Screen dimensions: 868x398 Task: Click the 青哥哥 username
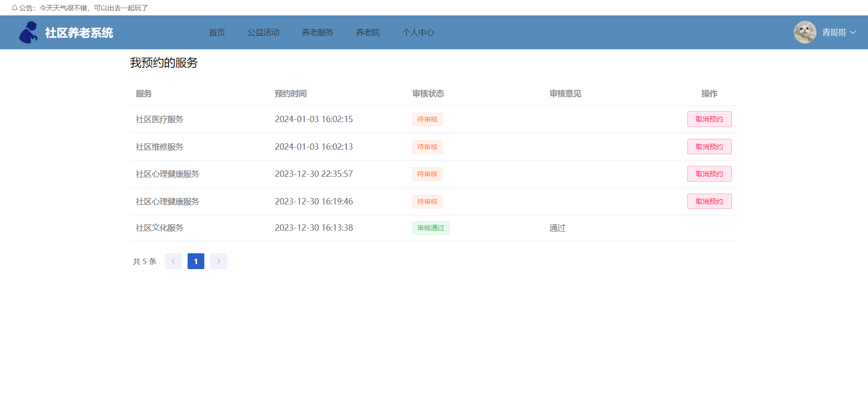coord(834,33)
